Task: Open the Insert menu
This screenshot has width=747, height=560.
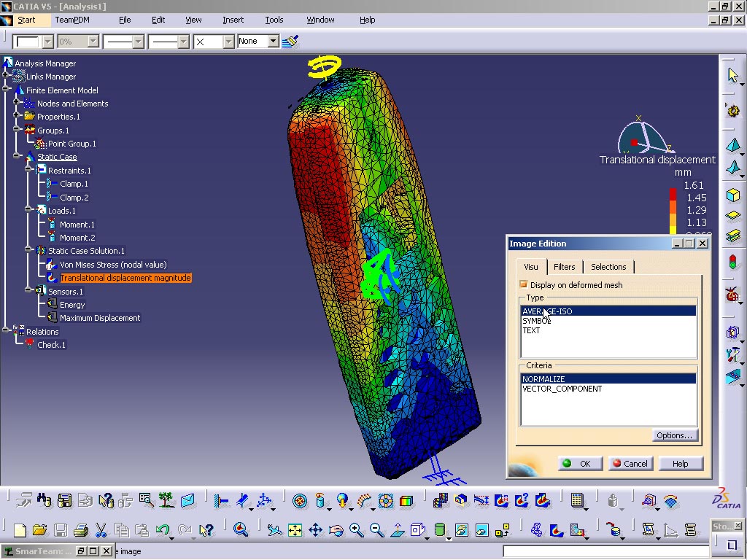Action: click(233, 20)
